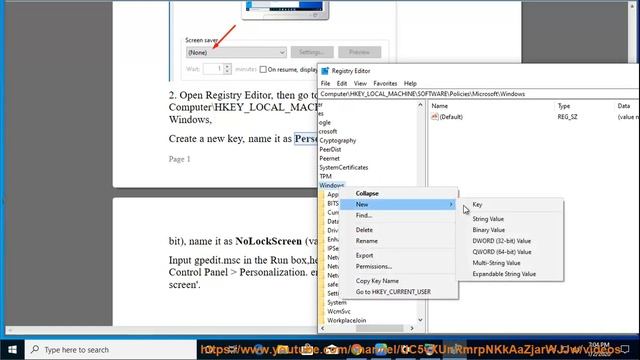
Task: Click the tree pane horizontal scrollbar thumb
Action: (379, 328)
